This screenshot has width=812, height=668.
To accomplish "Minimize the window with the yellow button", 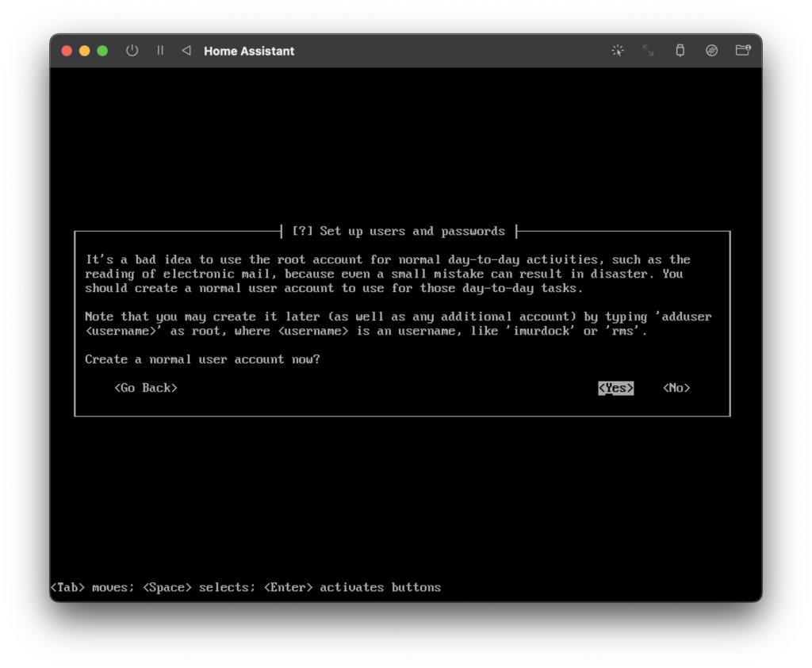I will [x=84, y=51].
